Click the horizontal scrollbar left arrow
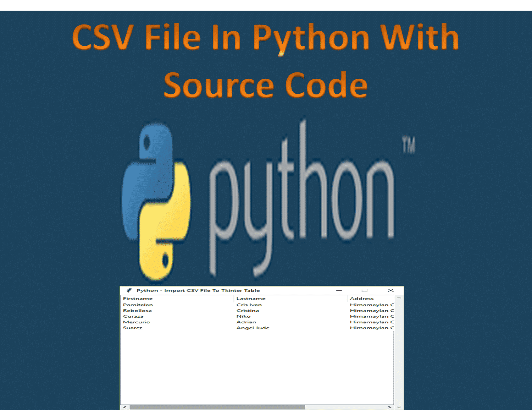The image size is (532, 410). coord(125,407)
